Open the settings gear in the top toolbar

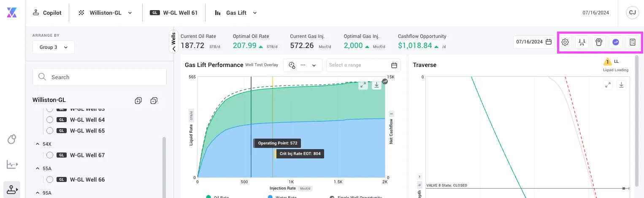pyautogui.click(x=566, y=42)
